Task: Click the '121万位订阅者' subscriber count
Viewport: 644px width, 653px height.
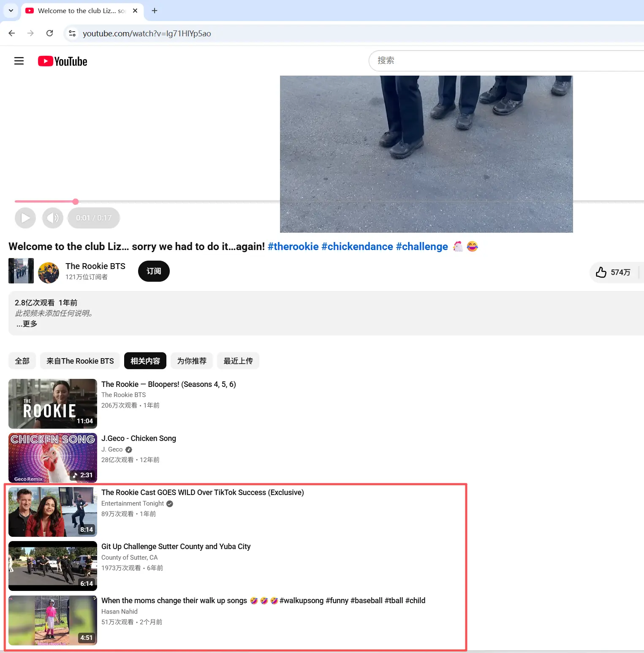Action: [87, 277]
